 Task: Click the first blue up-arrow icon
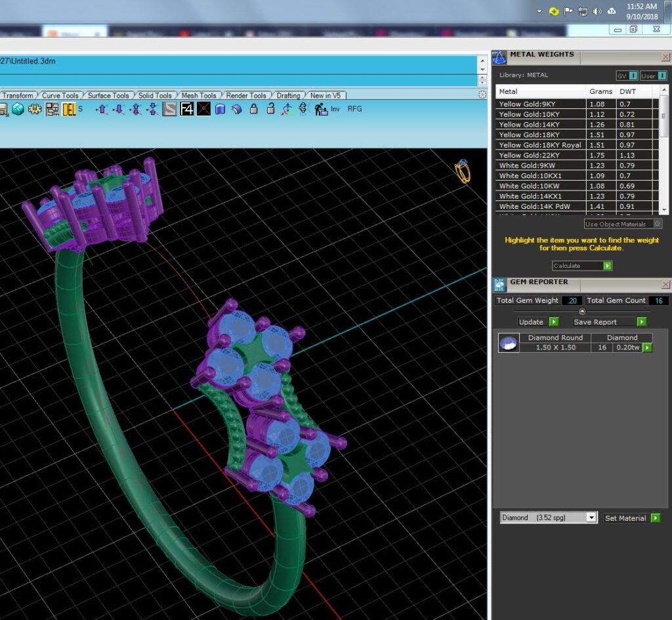click(x=102, y=109)
